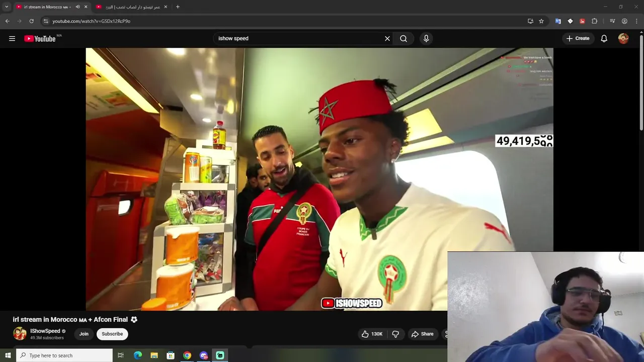The width and height of the screenshot is (644, 362).
Task: Subscribe to IShowSpeed
Action: click(112, 334)
